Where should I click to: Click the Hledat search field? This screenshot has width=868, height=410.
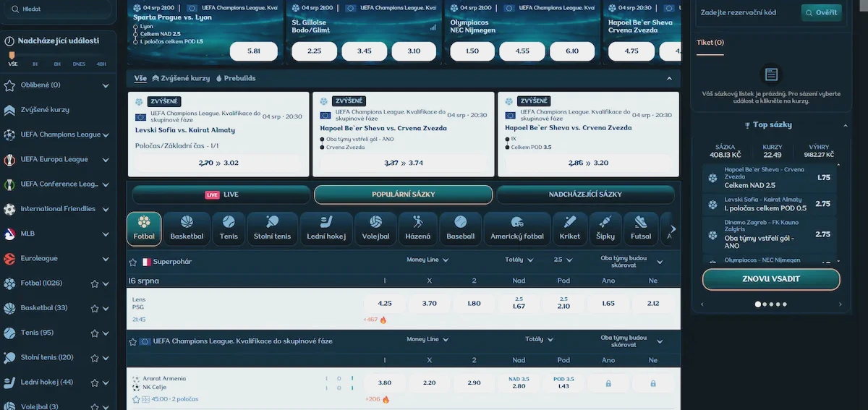tap(59, 9)
